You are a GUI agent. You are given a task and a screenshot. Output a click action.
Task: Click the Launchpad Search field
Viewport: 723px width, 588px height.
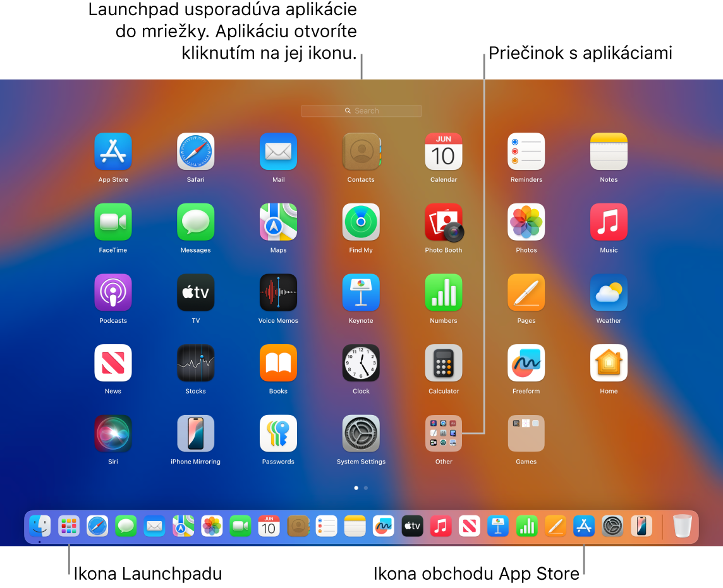coord(361,111)
